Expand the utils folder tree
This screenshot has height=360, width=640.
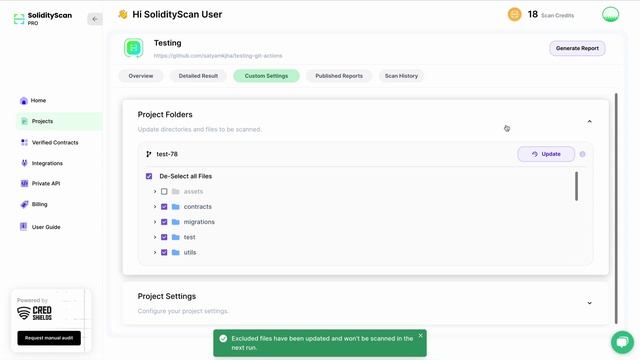155,253
